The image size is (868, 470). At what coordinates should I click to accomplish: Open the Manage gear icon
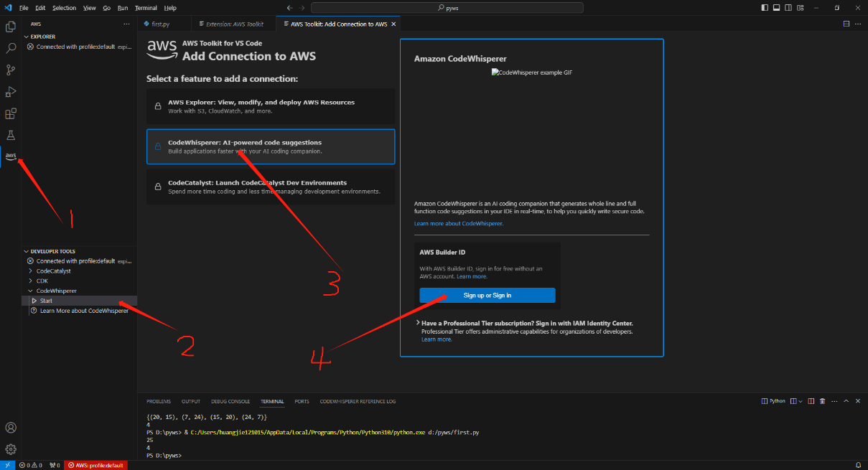[x=11, y=449]
